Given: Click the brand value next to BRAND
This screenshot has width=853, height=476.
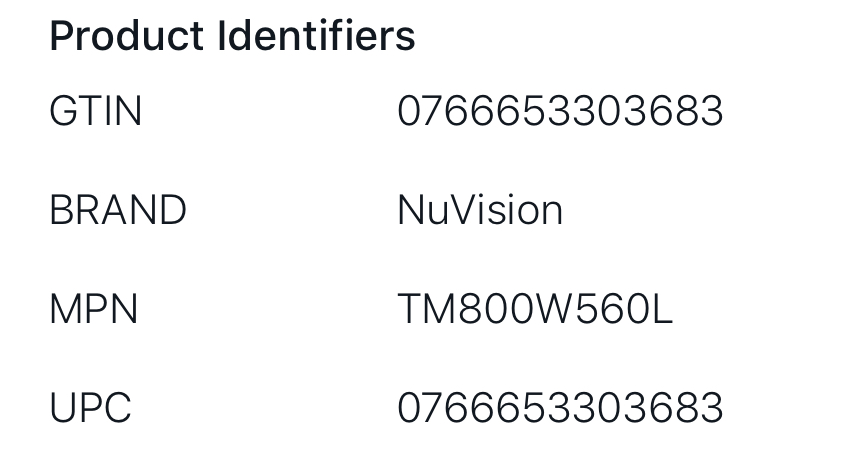Looking at the screenshot, I should (x=480, y=210).
